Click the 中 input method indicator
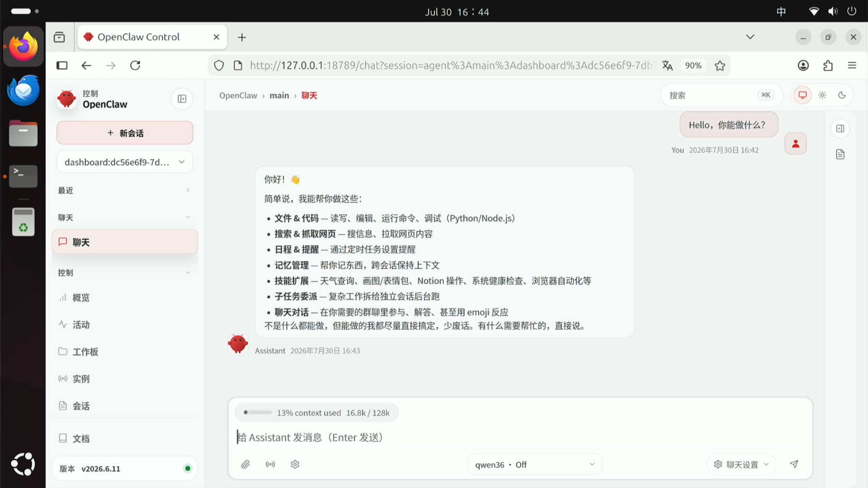 (x=781, y=11)
